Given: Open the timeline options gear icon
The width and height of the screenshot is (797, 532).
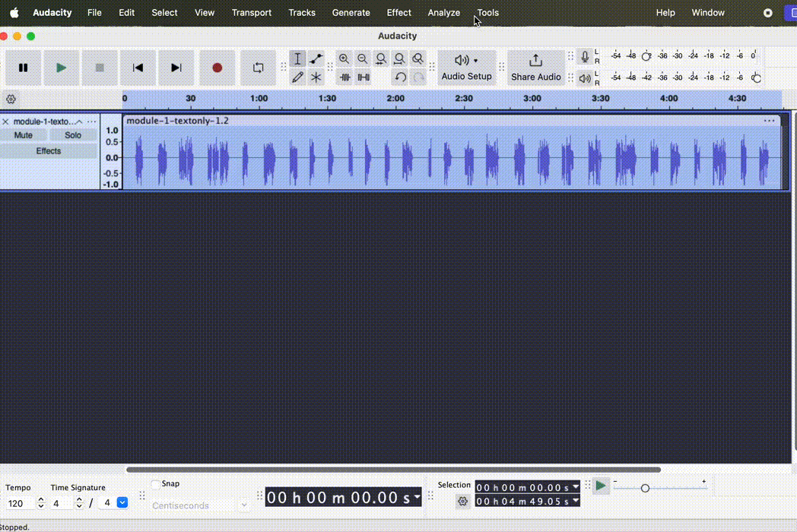Looking at the screenshot, I should click(x=11, y=99).
